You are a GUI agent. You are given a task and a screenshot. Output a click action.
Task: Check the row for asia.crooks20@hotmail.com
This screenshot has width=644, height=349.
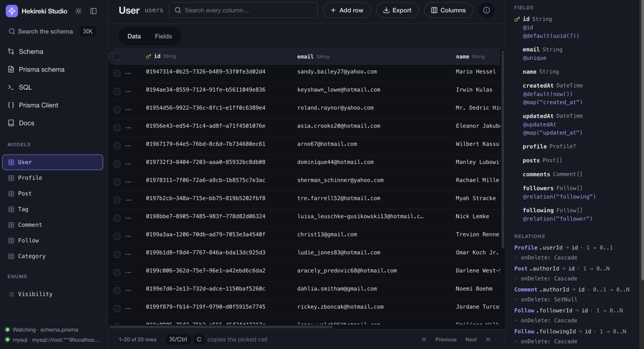117,128
